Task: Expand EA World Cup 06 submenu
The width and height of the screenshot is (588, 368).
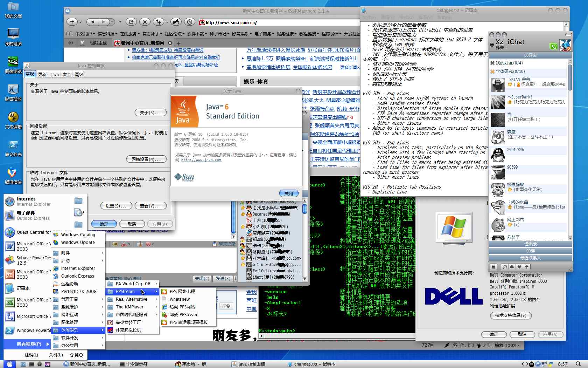Action: [x=133, y=284]
